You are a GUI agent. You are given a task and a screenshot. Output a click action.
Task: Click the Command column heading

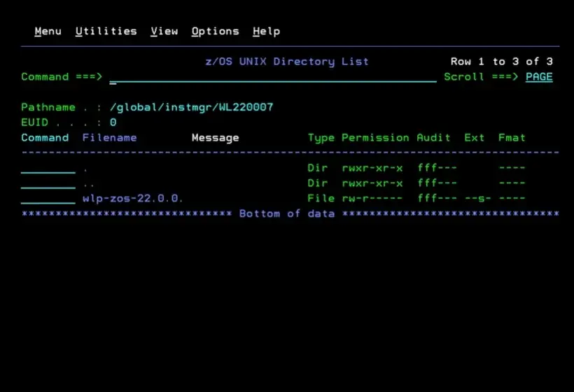pyautogui.click(x=45, y=138)
